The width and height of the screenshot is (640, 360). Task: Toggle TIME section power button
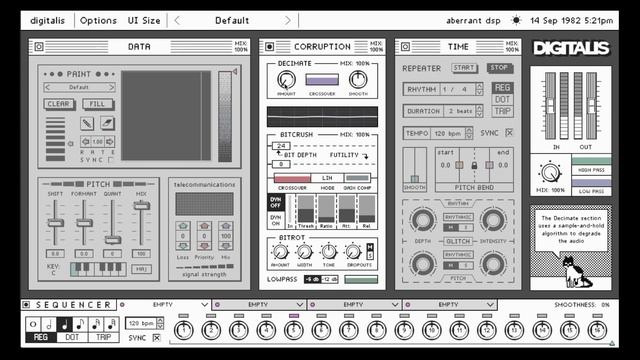pyautogui.click(x=405, y=47)
